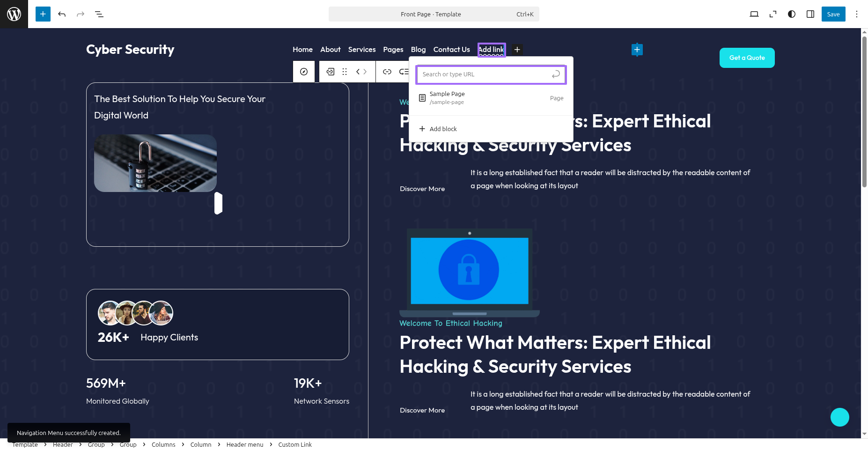Open the block inserter plus button
868x450 pixels.
(43, 14)
